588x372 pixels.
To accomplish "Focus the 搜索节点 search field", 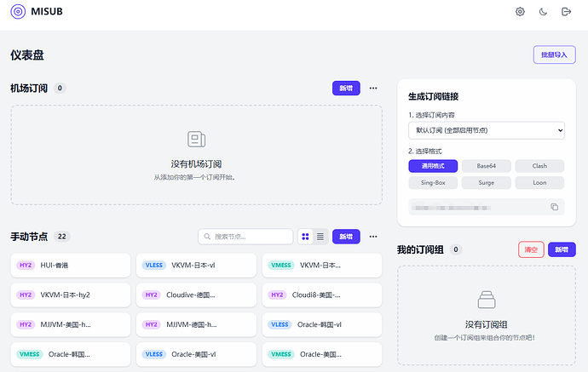I will point(245,237).
